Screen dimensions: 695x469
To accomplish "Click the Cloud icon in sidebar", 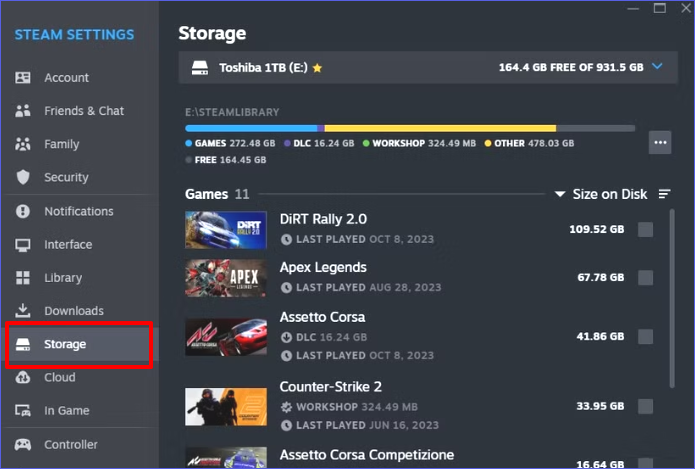I will [x=23, y=377].
